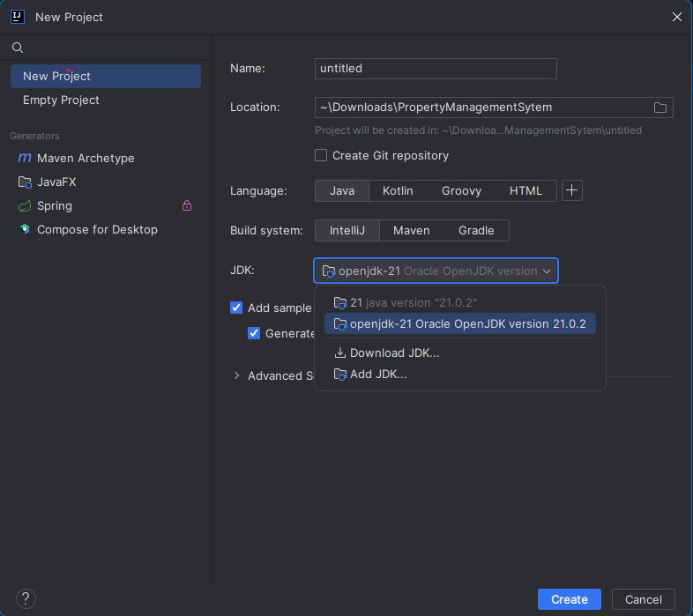Add another language with plus button
The height and width of the screenshot is (616, 693).
572,190
